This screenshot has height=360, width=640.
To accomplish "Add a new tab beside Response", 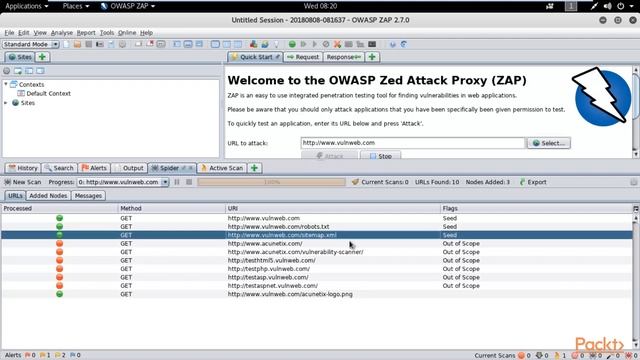I will pos(372,57).
